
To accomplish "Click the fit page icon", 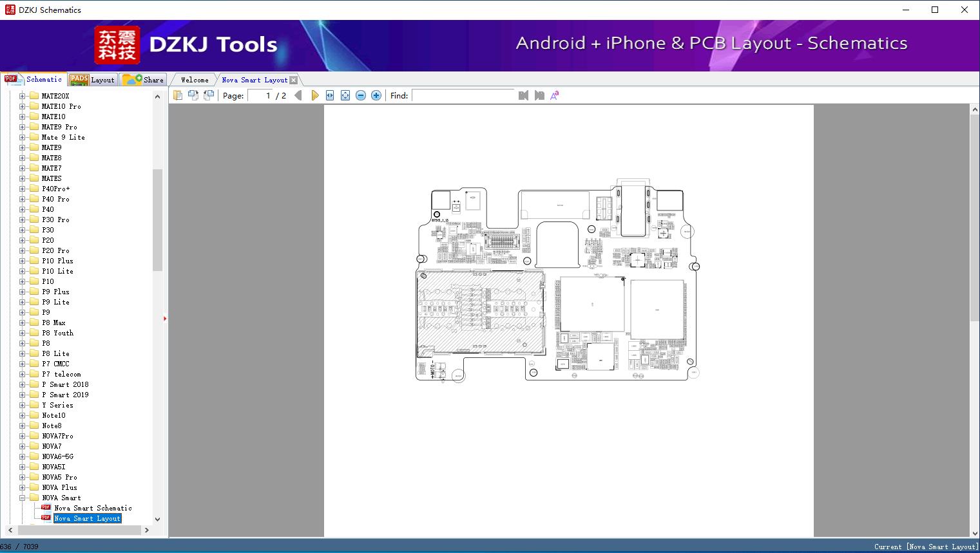I will tap(345, 95).
